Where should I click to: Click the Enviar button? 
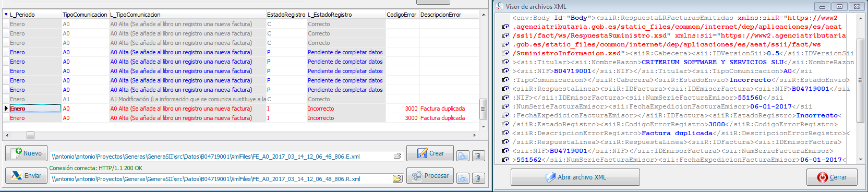click(27, 176)
